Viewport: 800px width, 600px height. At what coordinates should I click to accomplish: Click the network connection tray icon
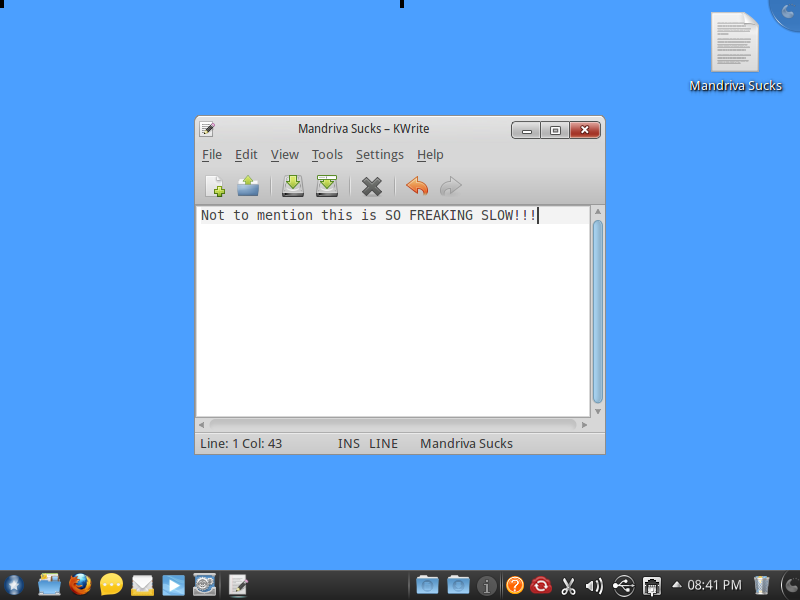[652, 586]
